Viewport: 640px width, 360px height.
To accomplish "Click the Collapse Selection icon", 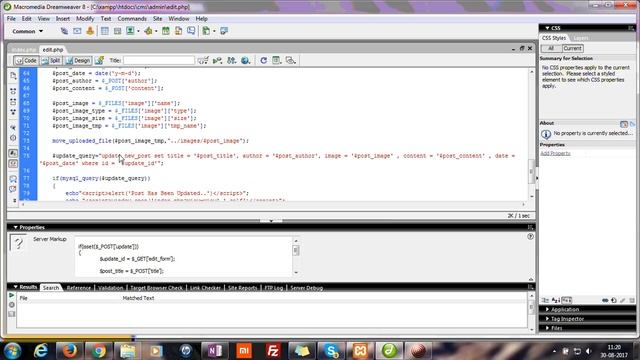I will click(x=13, y=102).
